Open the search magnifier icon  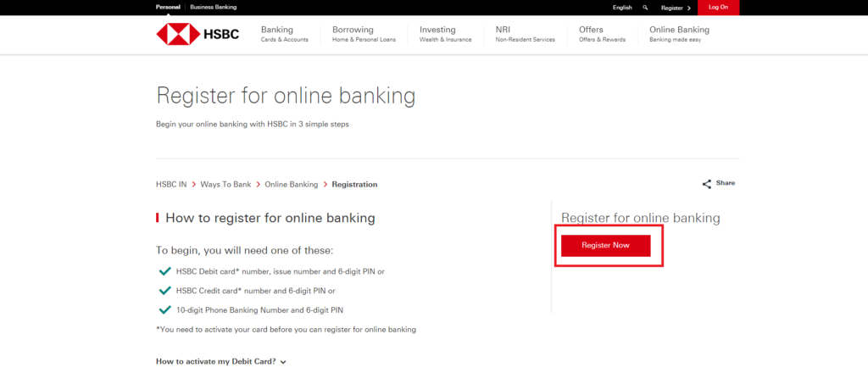pyautogui.click(x=645, y=8)
